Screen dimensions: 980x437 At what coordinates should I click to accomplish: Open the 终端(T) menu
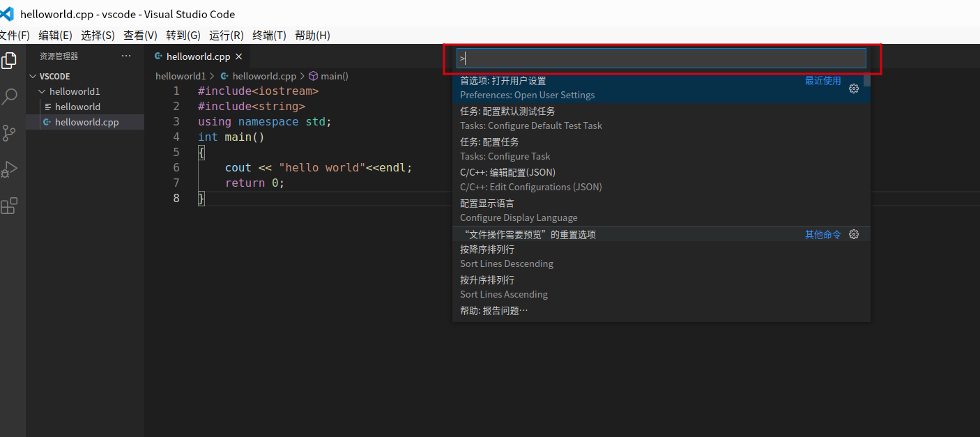pos(269,35)
